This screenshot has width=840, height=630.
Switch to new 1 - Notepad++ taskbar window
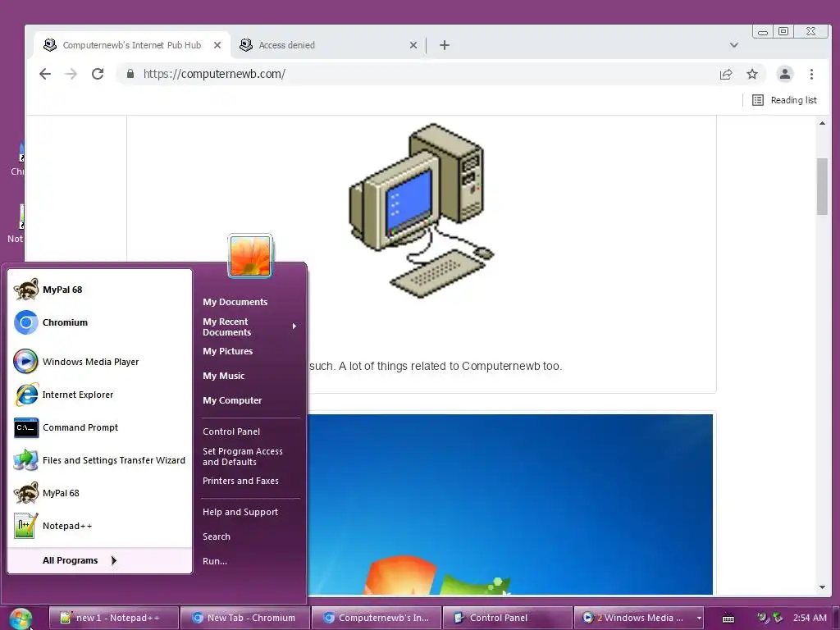click(x=113, y=618)
